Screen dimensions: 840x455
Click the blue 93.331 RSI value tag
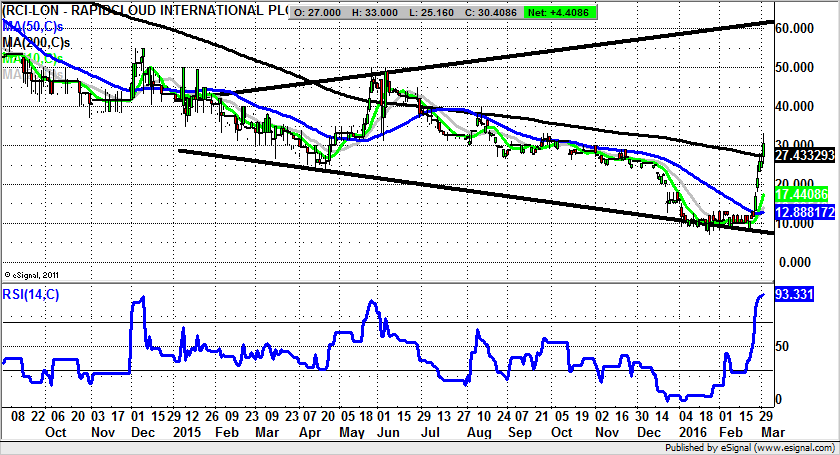pos(799,295)
